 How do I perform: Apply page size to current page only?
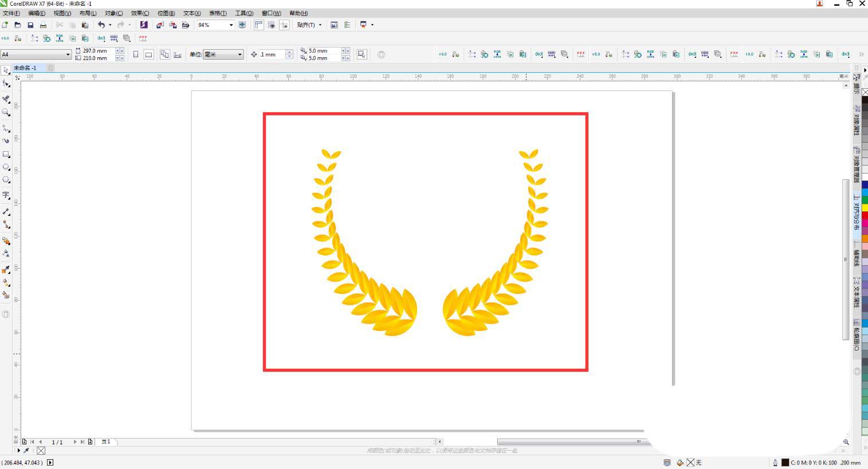point(178,54)
